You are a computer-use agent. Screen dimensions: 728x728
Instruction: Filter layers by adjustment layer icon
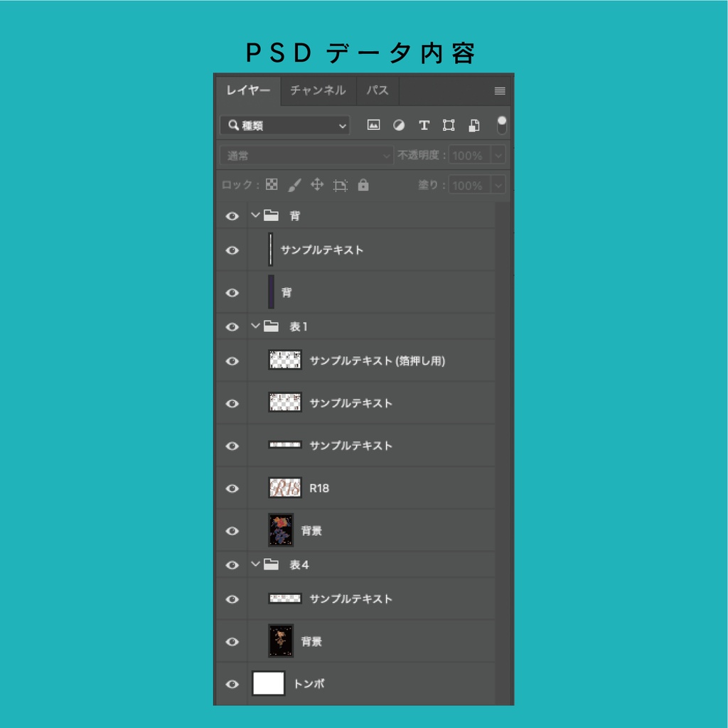coord(398,125)
